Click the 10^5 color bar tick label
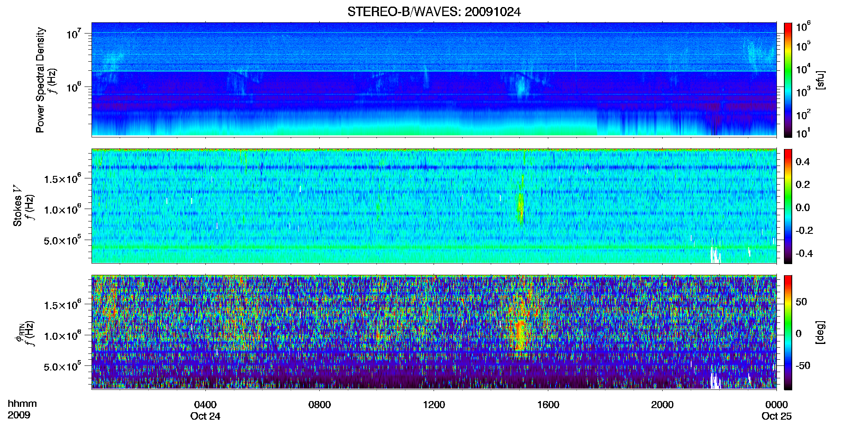Screen dimensions: 868x447 tap(803, 46)
